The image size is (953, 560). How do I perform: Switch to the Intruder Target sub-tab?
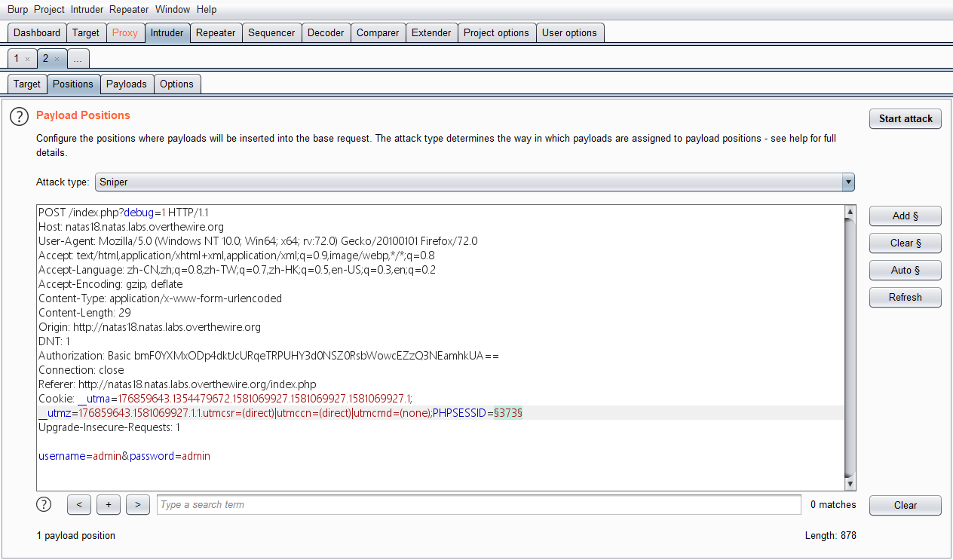click(x=27, y=84)
